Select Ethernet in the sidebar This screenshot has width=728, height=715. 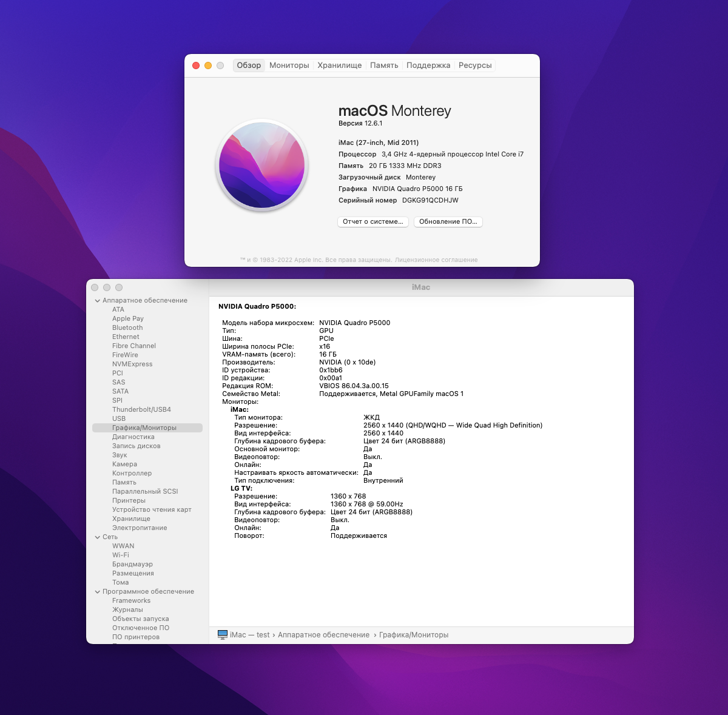126,337
